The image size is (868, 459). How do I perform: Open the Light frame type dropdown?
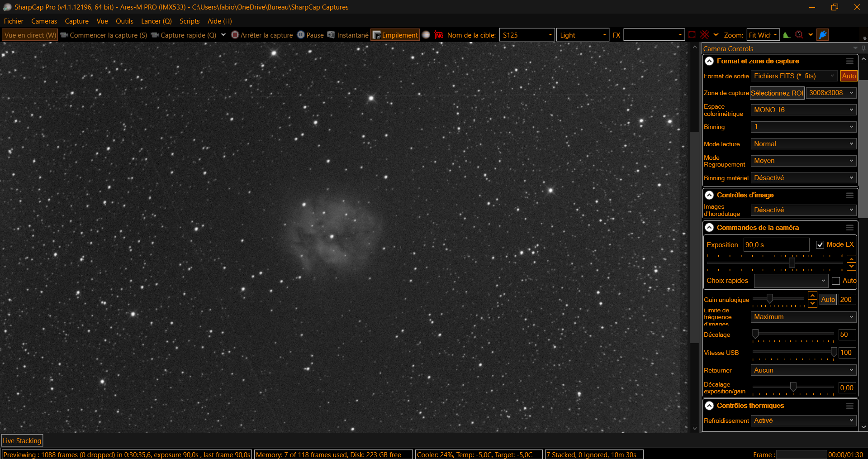click(583, 35)
